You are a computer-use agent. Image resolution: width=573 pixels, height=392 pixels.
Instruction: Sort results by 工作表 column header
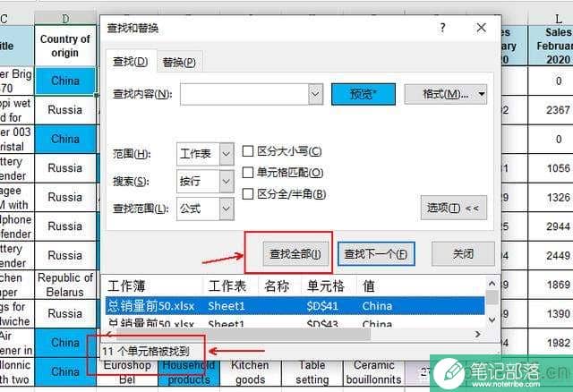[230, 286]
